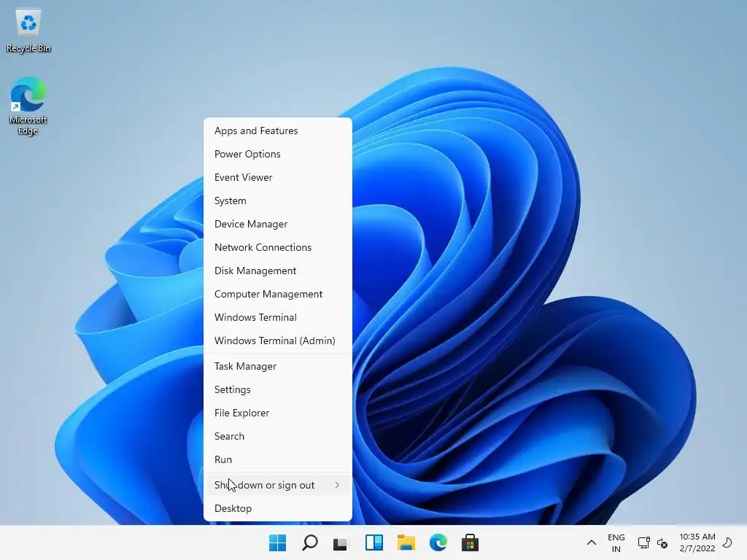747x560 pixels.
Task: Open Power Options from the menu
Action: (278, 154)
